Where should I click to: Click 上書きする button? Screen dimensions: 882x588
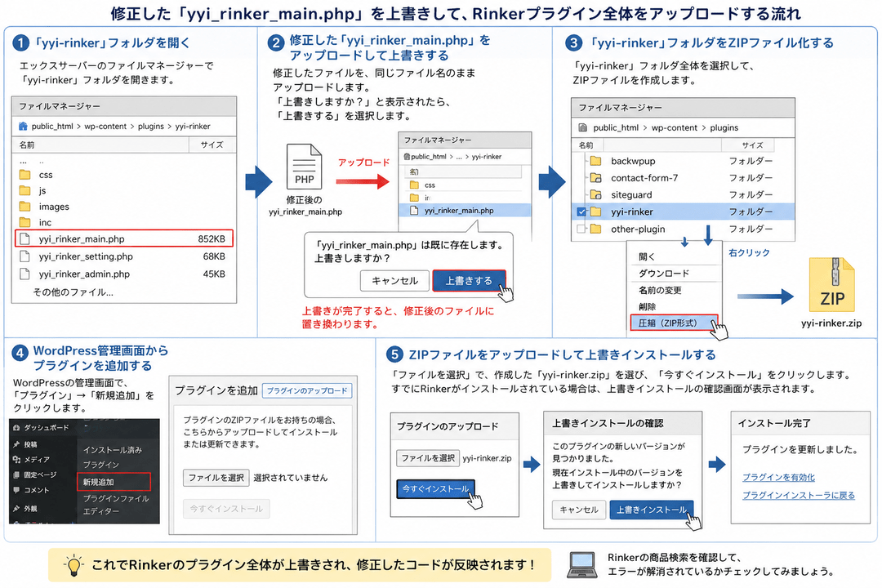click(469, 280)
